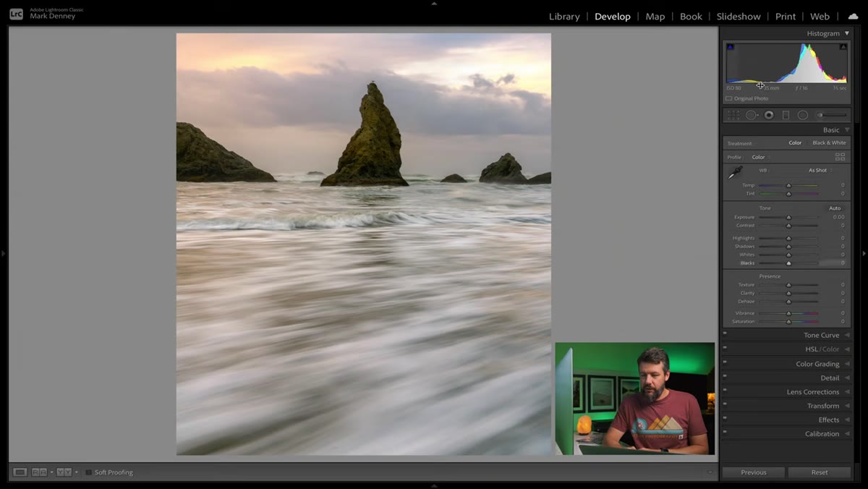Toggle the Color Grading panel switch

tap(725, 362)
